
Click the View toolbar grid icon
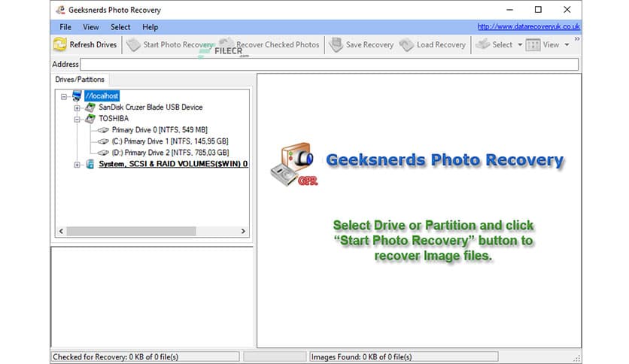(533, 44)
